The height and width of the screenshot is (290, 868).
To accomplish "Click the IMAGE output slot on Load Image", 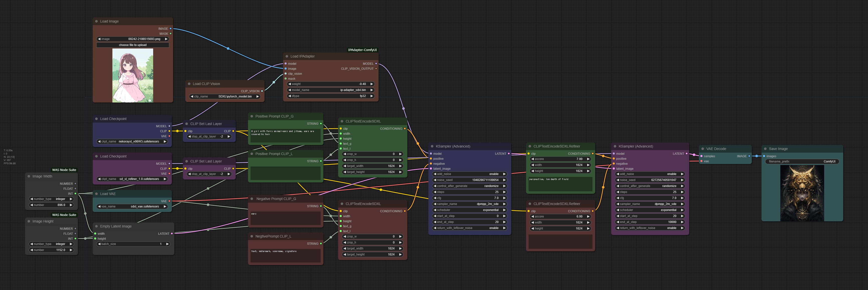I will [x=171, y=28].
